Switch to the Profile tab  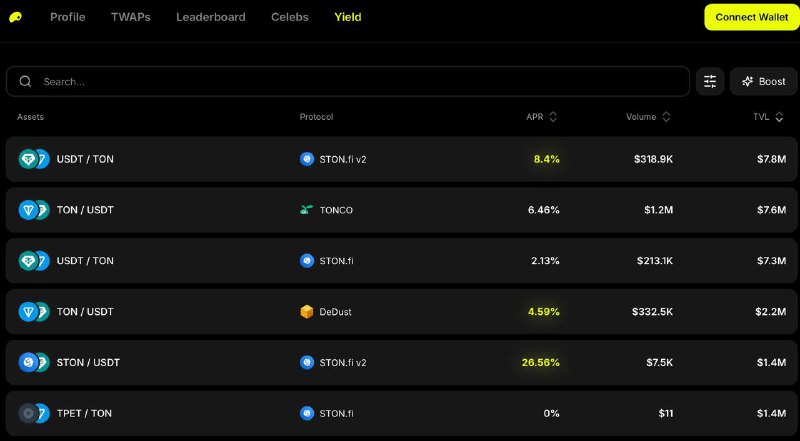67,17
